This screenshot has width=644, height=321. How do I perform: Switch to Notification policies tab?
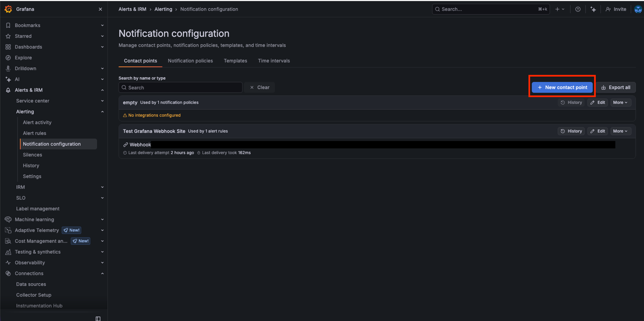tap(190, 61)
